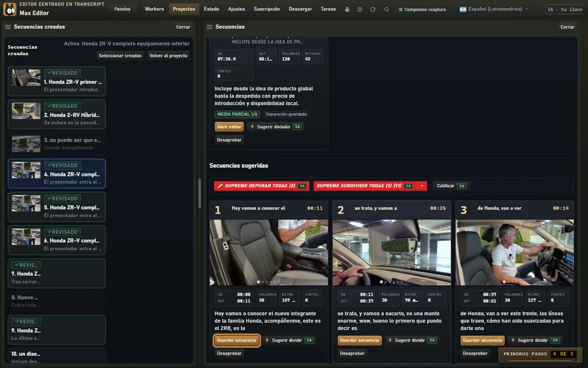The image size is (588, 368).
Task: Switch to the Ajustes menu
Action: pyautogui.click(x=236, y=9)
